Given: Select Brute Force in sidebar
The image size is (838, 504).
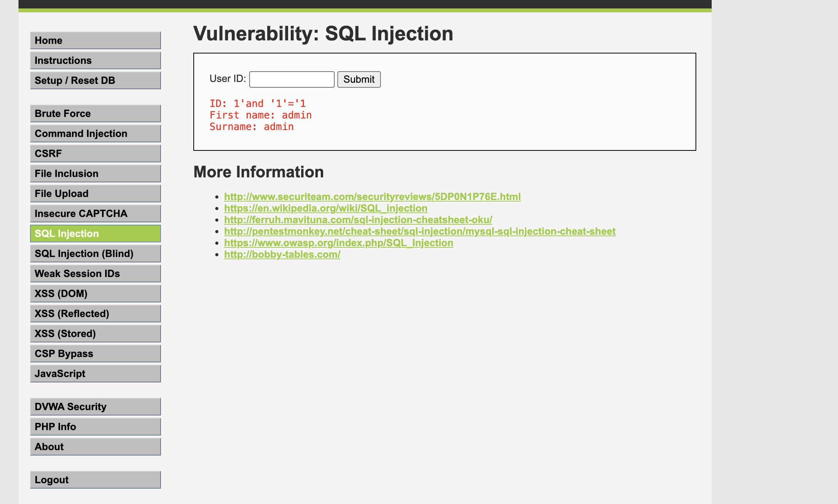Looking at the screenshot, I should click(x=95, y=113).
